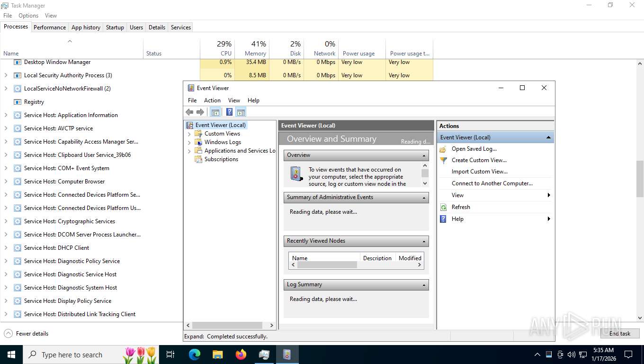644x364 pixels.
Task: Click the volume speaker tray icon
Action: pos(572,355)
